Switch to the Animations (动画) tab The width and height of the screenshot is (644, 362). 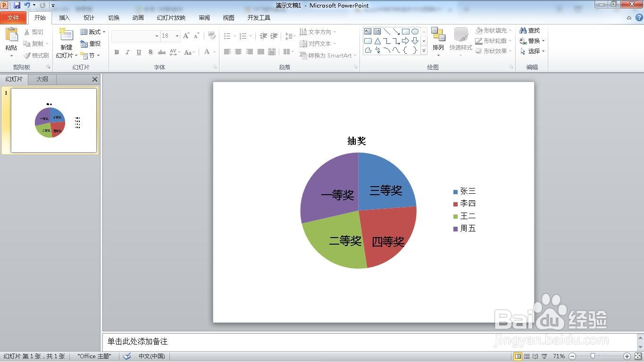point(138,18)
